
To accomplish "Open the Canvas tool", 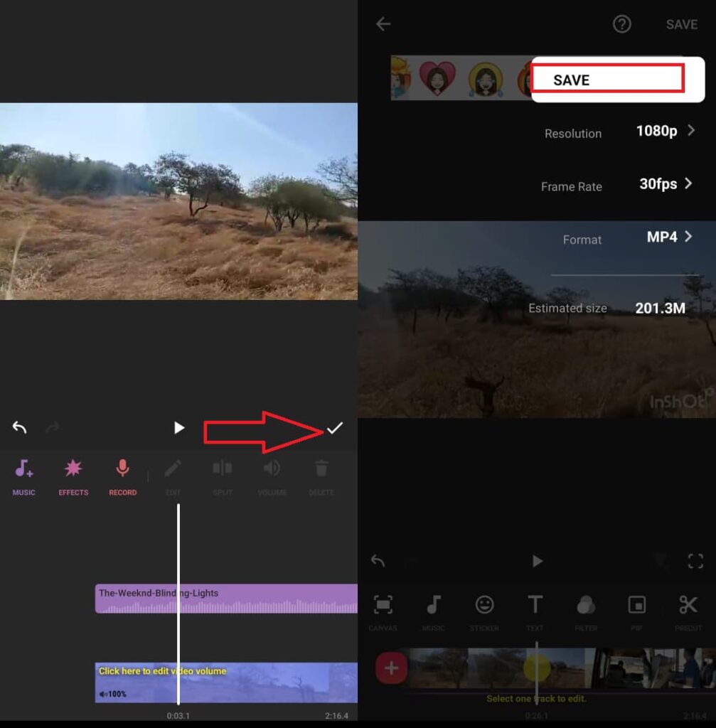I will tap(383, 606).
